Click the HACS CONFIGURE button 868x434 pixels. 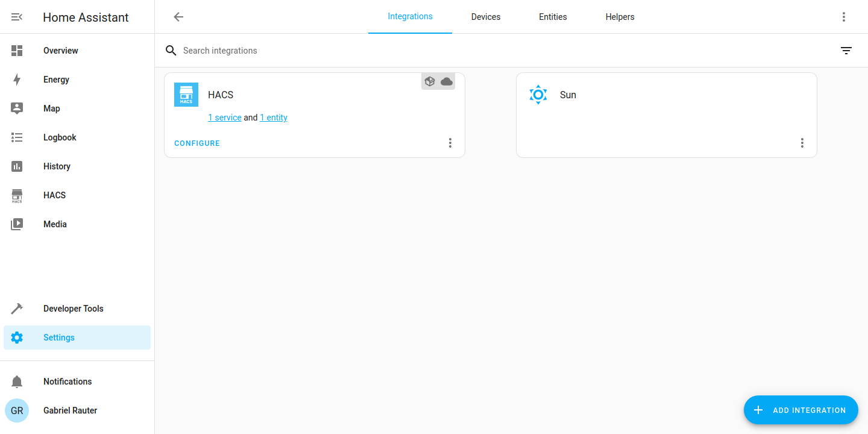point(197,143)
